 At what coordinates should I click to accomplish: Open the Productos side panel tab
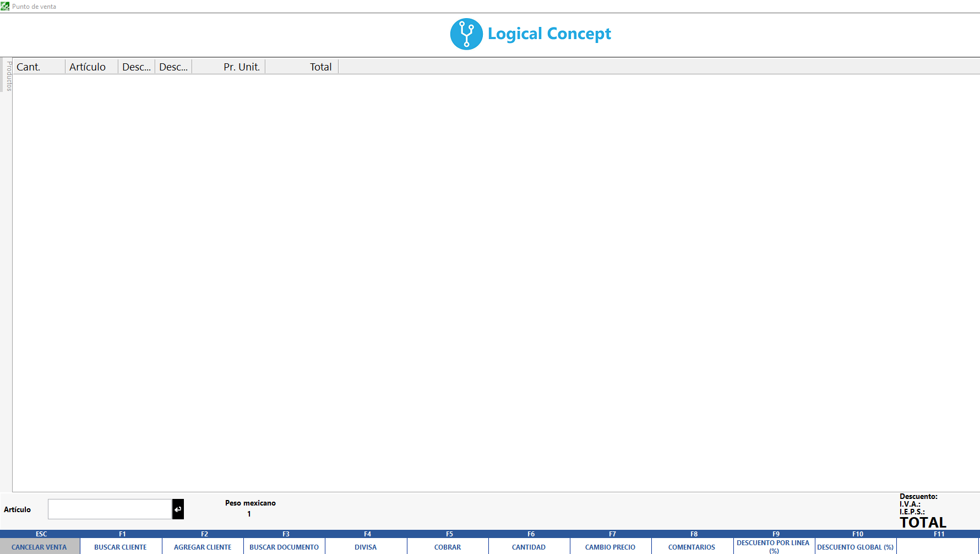pos(9,76)
